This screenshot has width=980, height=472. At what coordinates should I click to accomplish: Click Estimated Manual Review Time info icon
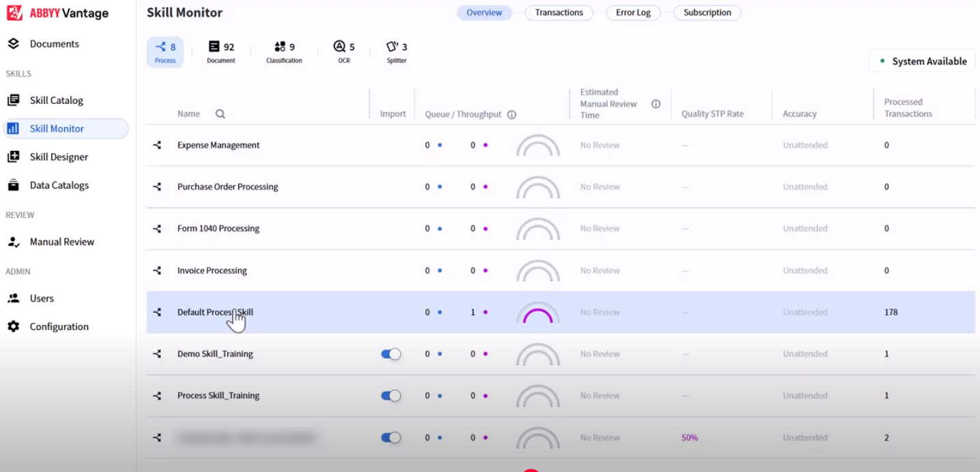click(x=656, y=104)
